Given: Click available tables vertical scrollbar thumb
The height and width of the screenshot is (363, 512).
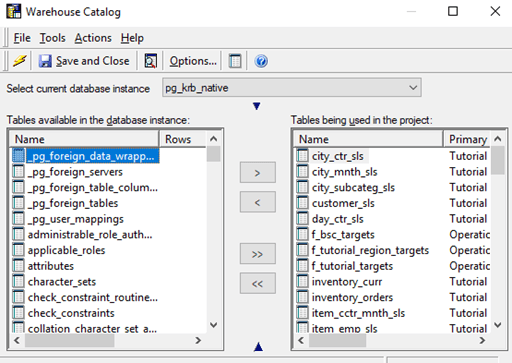Looking at the screenshot, I should (213, 154).
